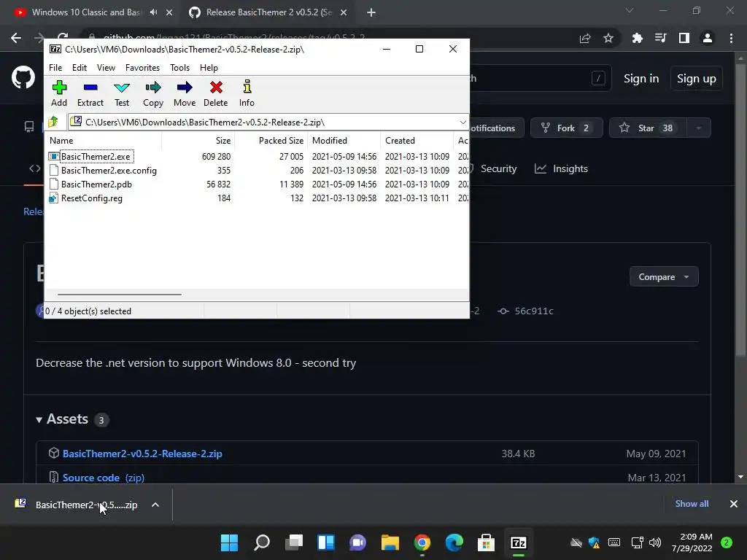Open the Edit menu in 7-Zip
Screen dimensions: 747x560
click(x=79, y=68)
